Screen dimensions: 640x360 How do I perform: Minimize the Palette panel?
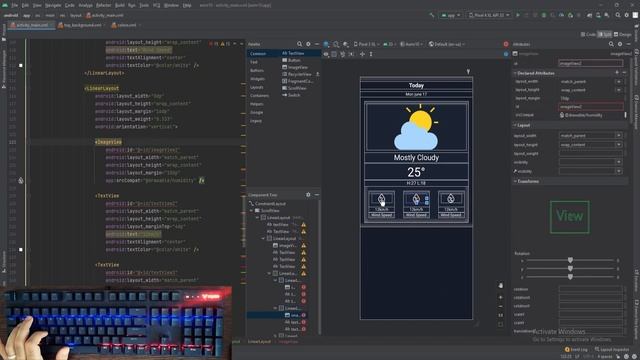(x=317, y=44)
